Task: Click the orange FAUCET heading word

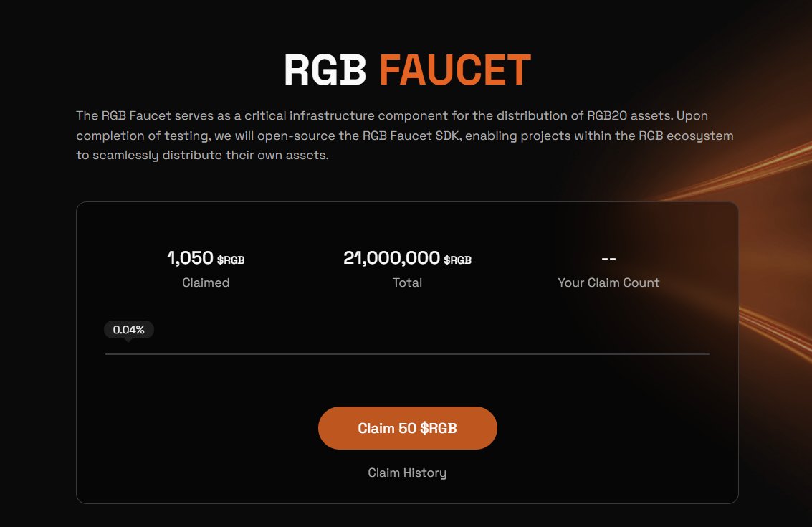Action: (x=455, y=70)
